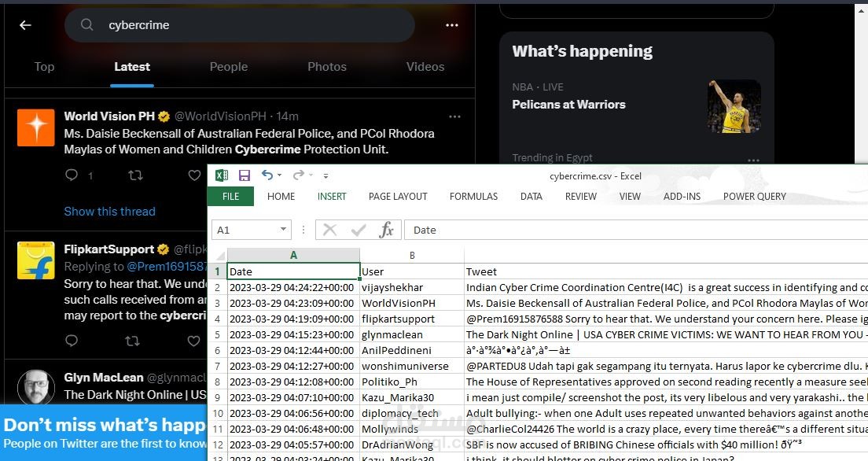This screenshot has height=461, width=868.
Task: Open the FILE tab in Excel
Action: (231, 196)
